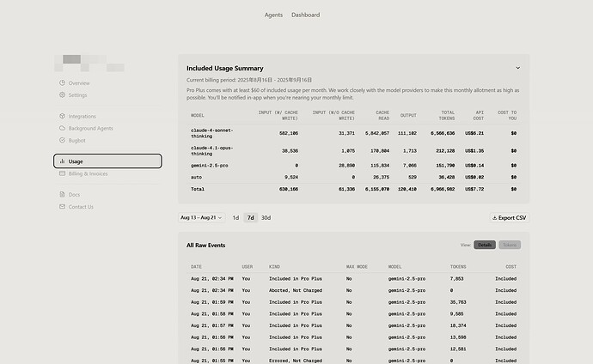Screen dimensions: 593x364
Task: Click the Aug 21, 01:59 PM event row
Action: (x=353, y=302)
